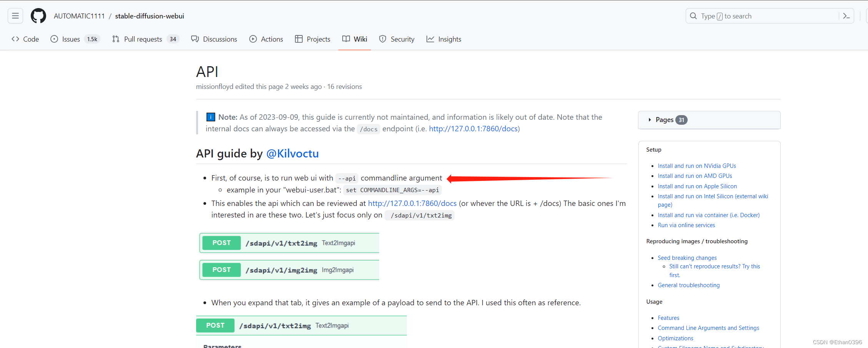Go to GitHub homepage via Octocat logo
Viewport: 868px width, 348px height.
point(38,16)
